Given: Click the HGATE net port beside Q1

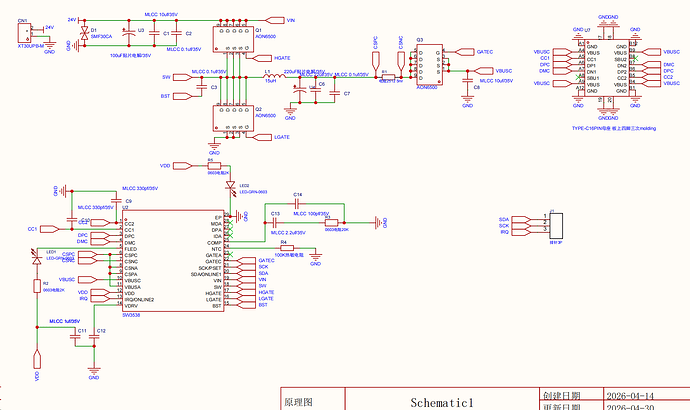Looking at the screenshot, I should [263, 58].
